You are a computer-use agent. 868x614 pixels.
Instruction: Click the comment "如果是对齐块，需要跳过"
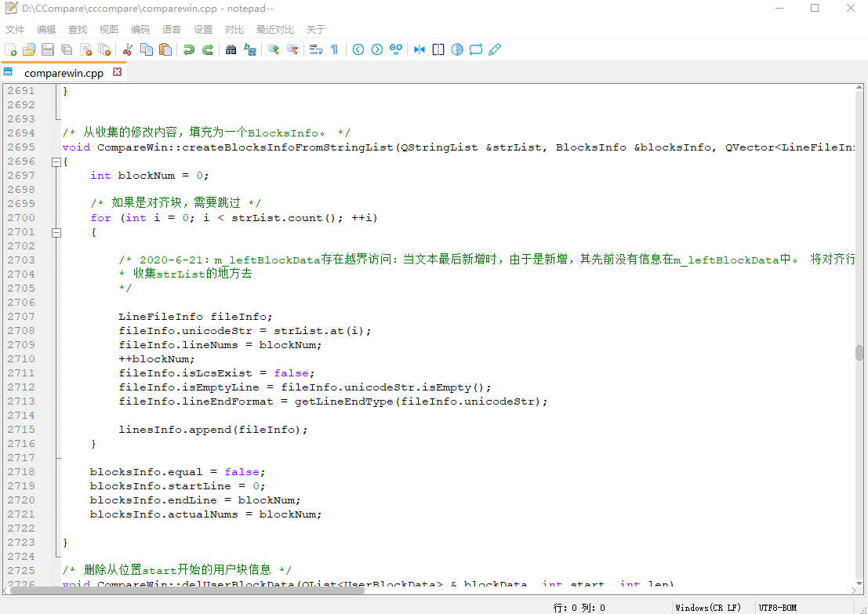[x=176, y=202]
